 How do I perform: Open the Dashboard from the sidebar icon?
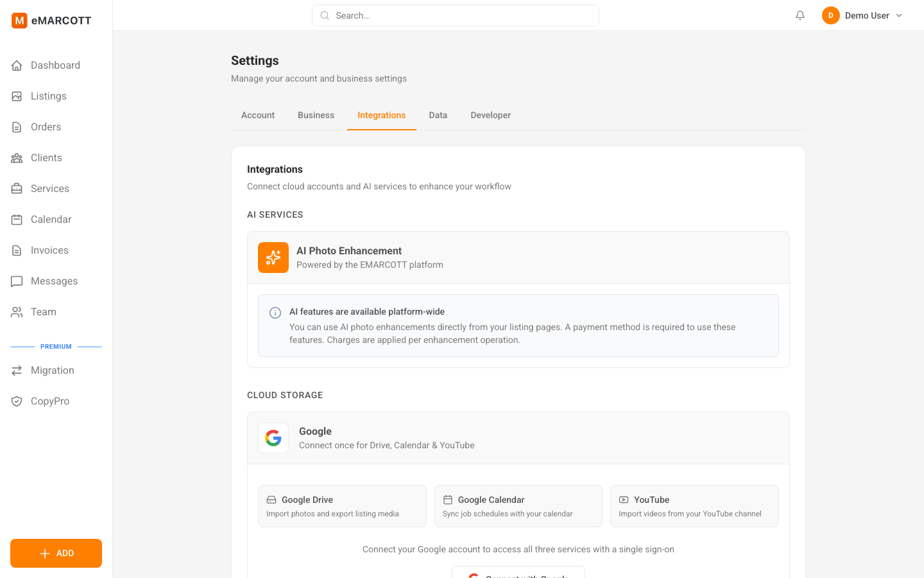pyautogui.click(x=17, y=65)
